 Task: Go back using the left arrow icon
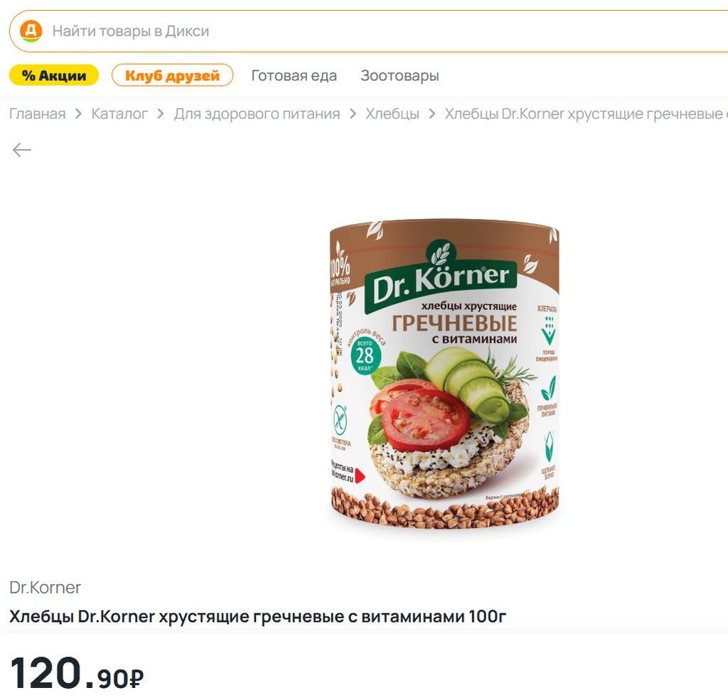(22, 150)
